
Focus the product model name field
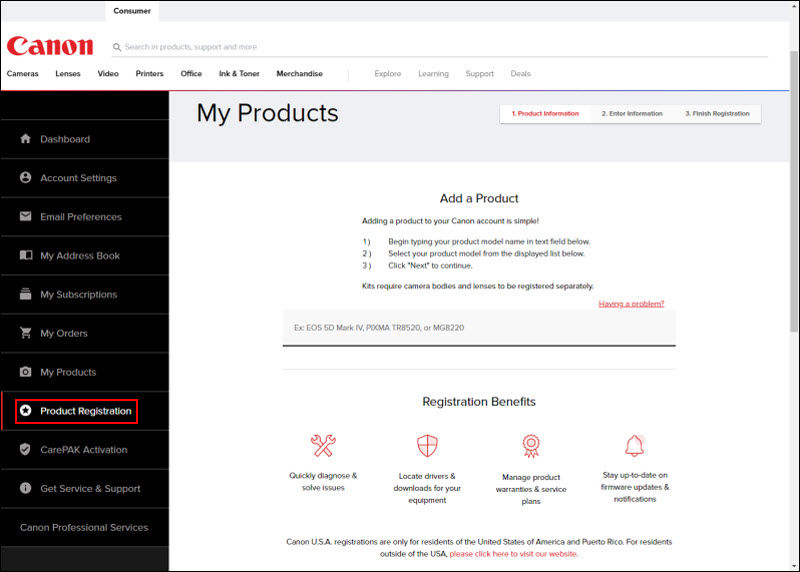[x=478, y=328]
